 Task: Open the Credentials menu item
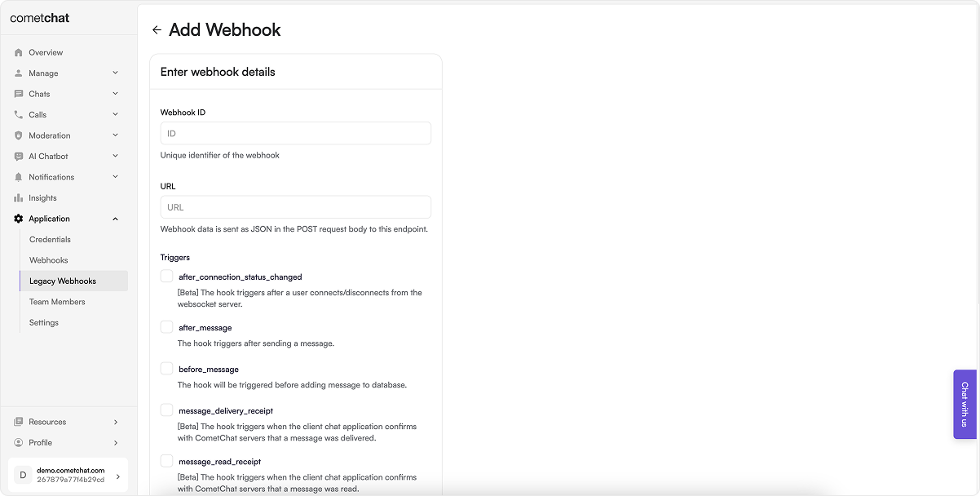tap(50, 239)
